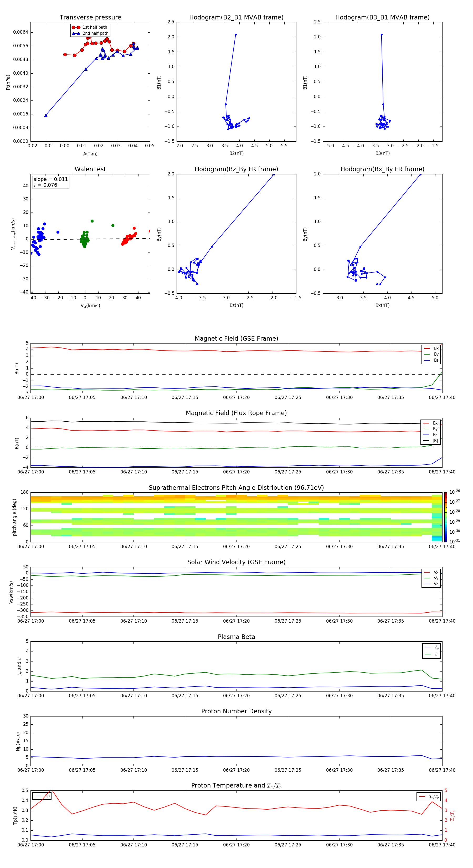Click the Suprathermal Electrons Pitch Angle title

coord(236,488)
